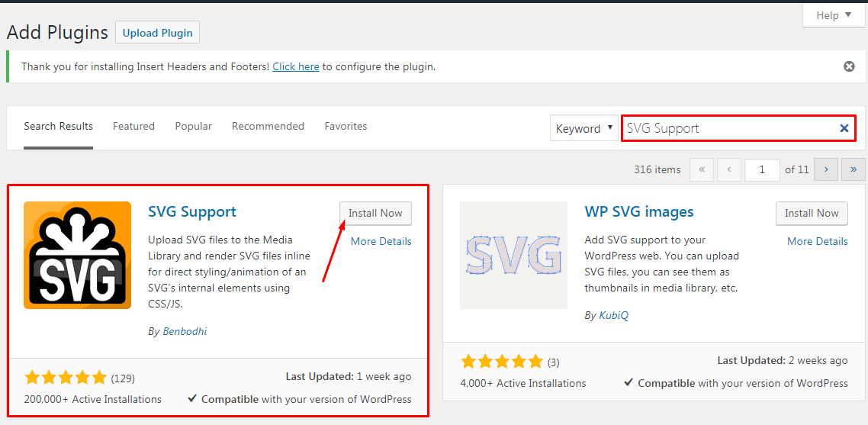Follow the 'Click here' configure link
The width and height of the screenshot is (868, 425).
click(296, 66)
